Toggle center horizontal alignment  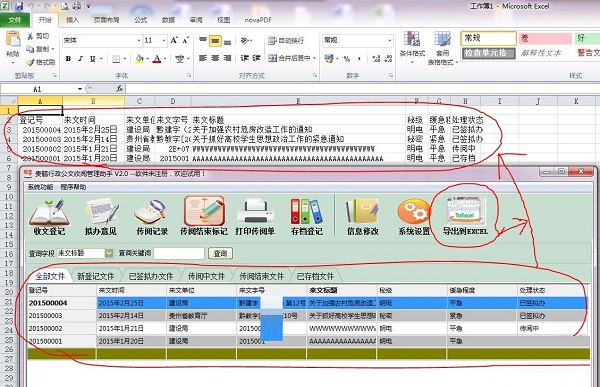(215, 58)
